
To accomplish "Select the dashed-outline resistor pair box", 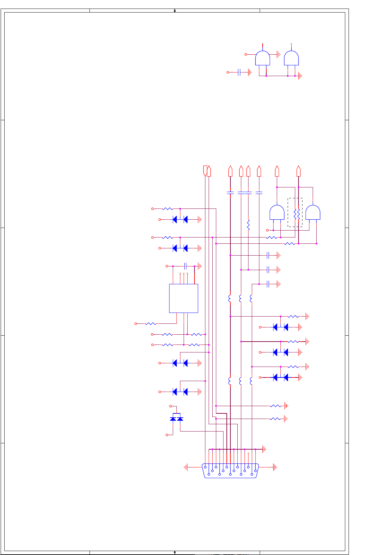I will pyautogui.click(x=295, y=212).
